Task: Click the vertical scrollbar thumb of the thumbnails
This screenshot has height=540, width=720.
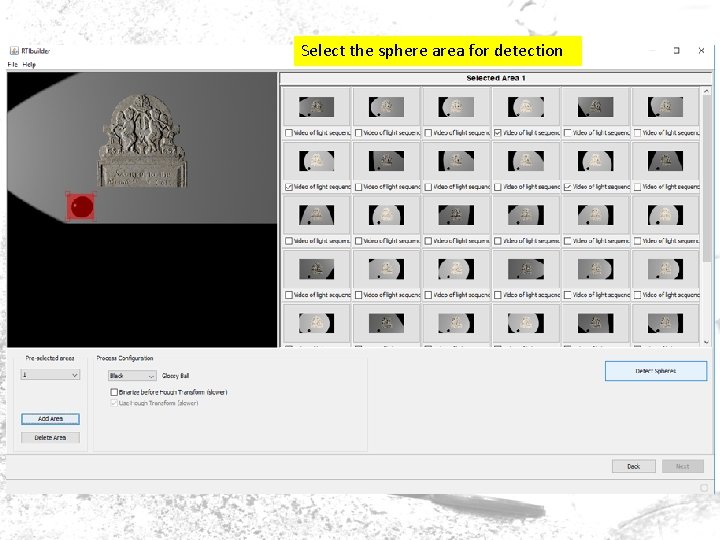Action: tap(706, 179)
